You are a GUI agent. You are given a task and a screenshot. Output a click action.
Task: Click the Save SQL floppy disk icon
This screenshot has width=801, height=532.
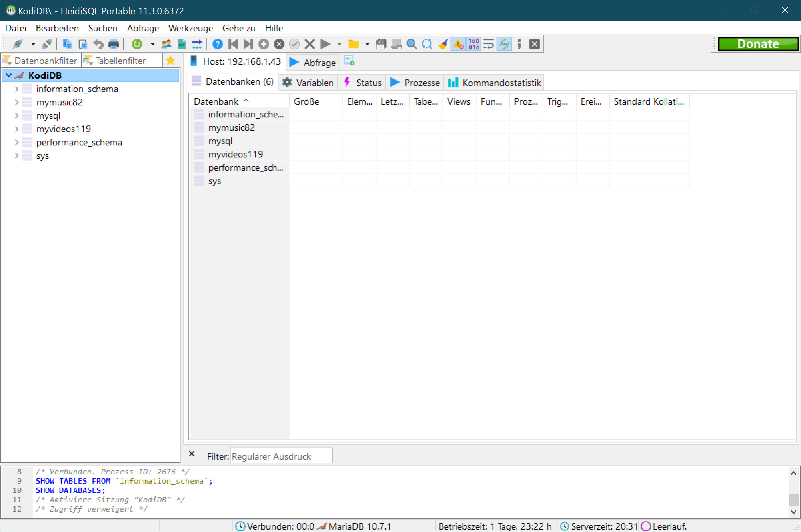point(381,44)
